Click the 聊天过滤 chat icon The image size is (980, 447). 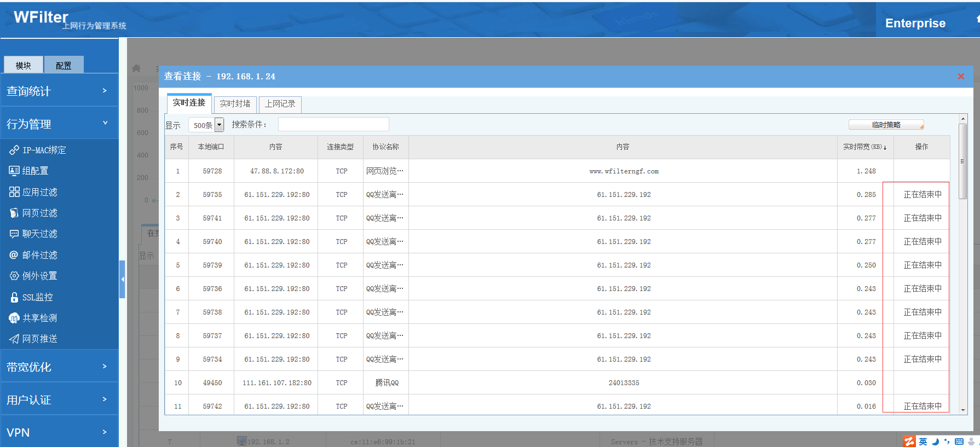coord(14,234)
